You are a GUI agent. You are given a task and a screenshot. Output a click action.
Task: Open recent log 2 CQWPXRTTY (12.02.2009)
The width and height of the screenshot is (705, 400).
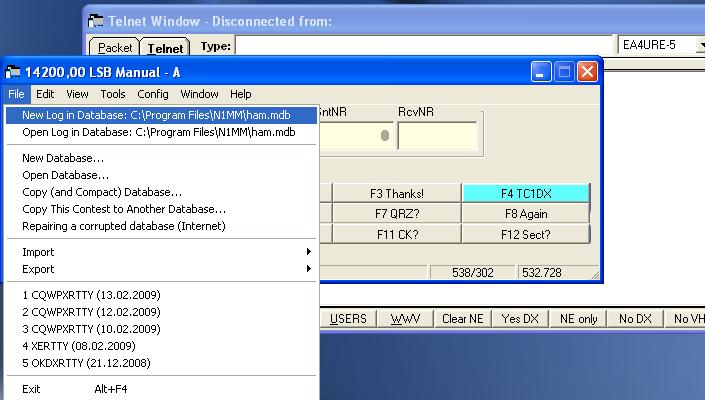point(161,312)
